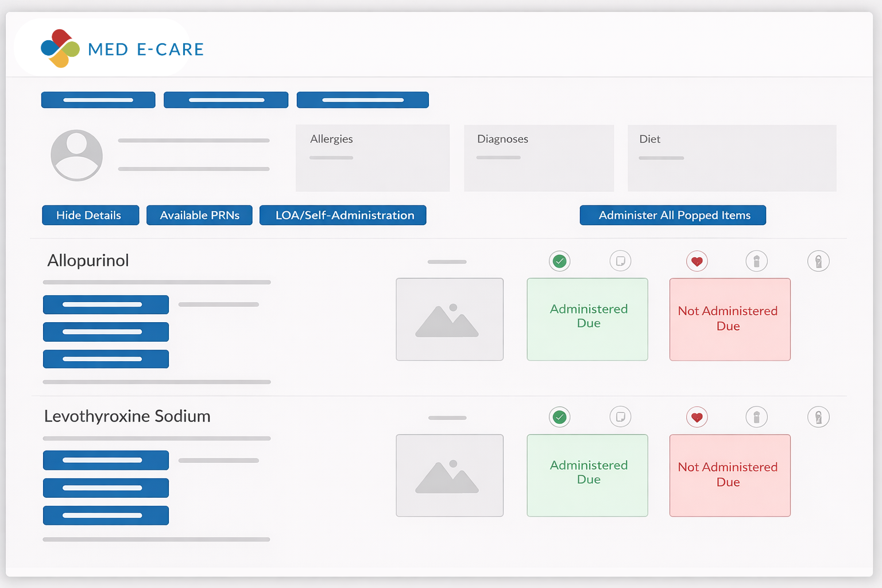Viewport: 882px width, 588px height.
Task: Open LOA/Self-Administration options
Action: click(343, 215)
